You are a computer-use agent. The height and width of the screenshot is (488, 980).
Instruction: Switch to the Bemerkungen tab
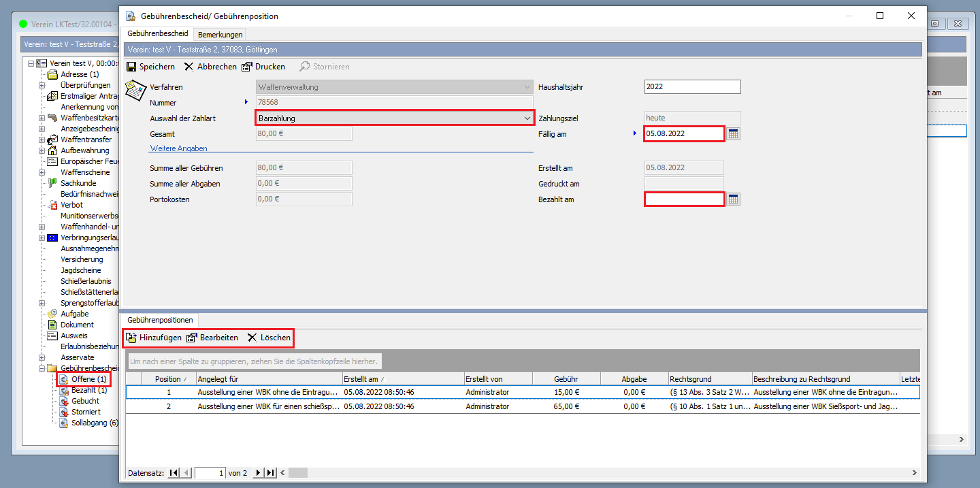click(220, 35)
